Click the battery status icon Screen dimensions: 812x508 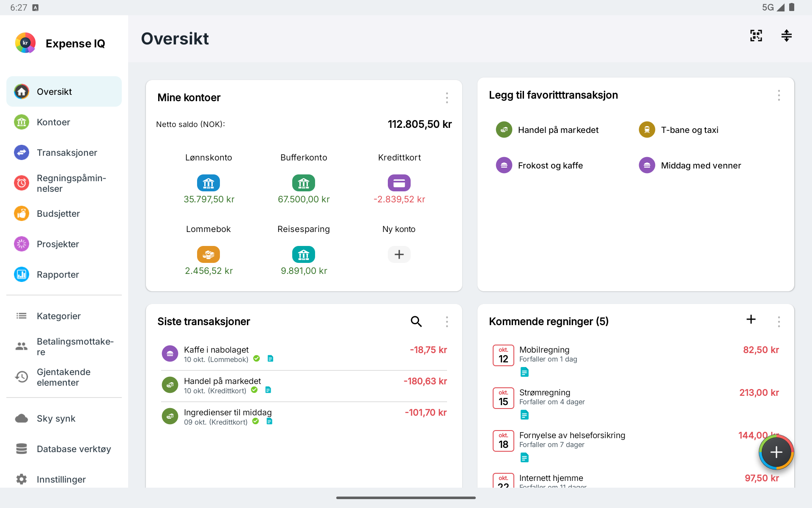[792, 7]
